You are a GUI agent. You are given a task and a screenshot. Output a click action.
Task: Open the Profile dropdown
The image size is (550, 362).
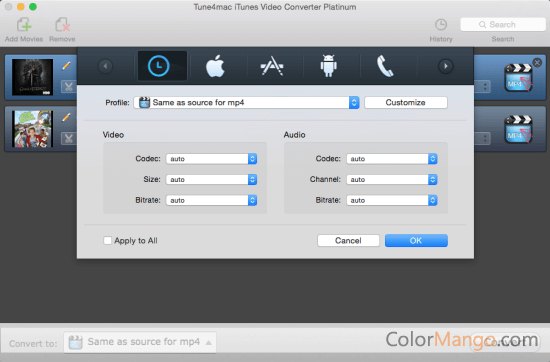point(246,102)
